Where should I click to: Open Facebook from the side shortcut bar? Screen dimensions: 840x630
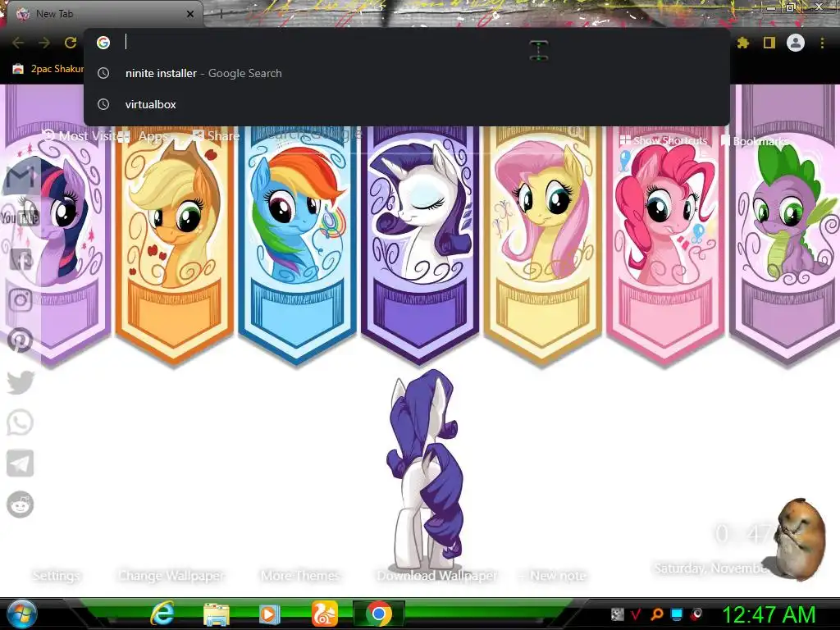[21, 260]
